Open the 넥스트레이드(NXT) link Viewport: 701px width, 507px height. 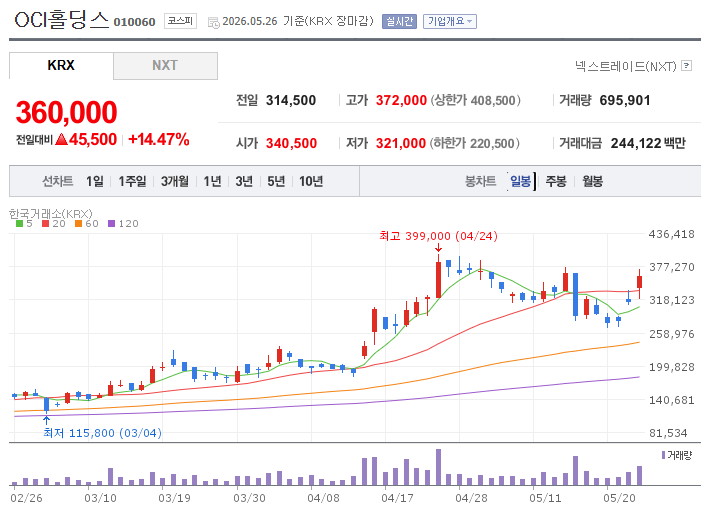[x=625, y=66]
